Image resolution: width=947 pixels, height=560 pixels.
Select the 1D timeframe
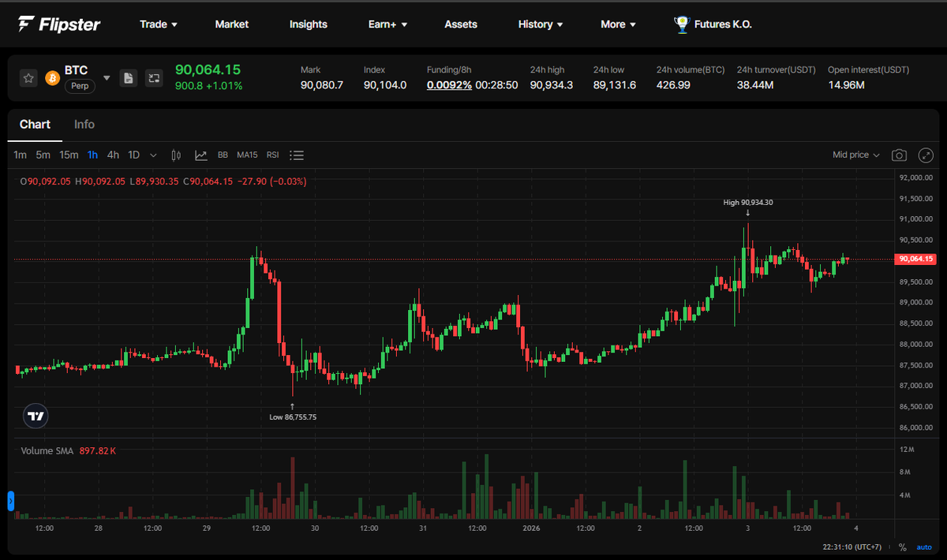[x=134, y=155]
